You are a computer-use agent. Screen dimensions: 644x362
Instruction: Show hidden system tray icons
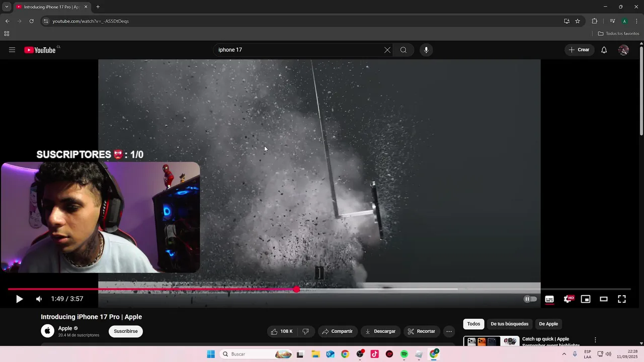563,354
